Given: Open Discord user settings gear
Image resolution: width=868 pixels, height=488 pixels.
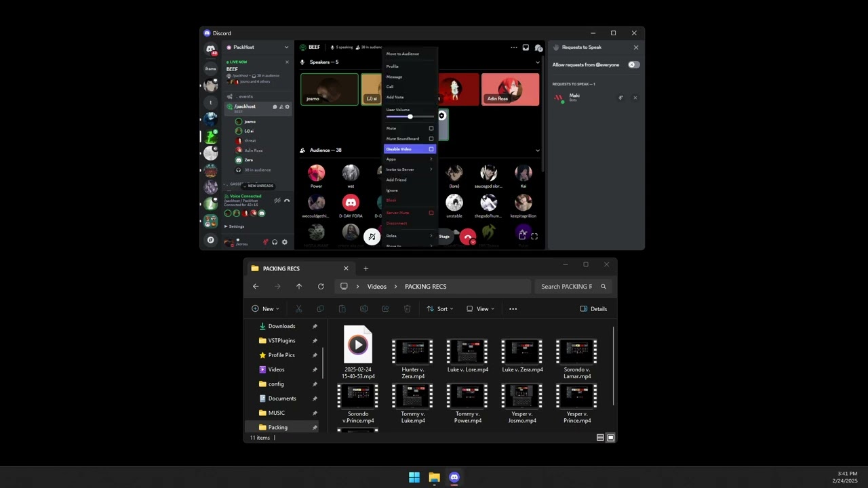Looking at the screenshot, I should (284, 242).
